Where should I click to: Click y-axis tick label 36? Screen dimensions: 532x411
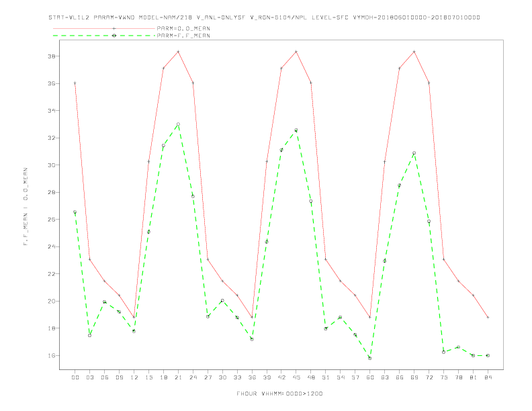[x=51, y=83]
